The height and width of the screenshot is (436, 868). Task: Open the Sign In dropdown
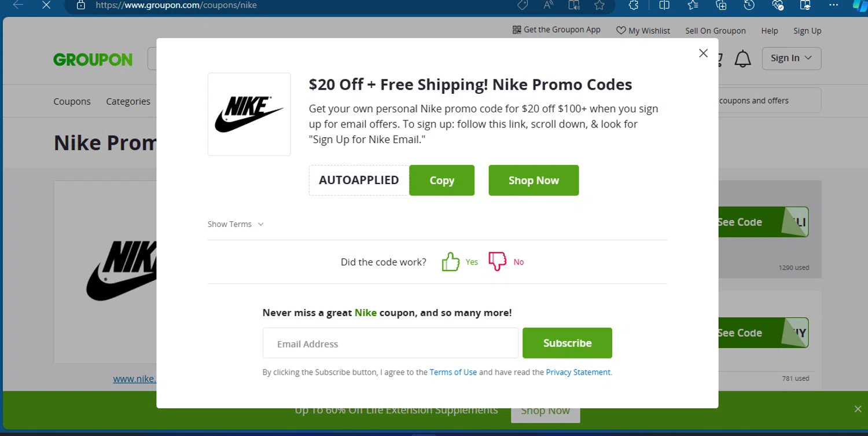point(791,58)
